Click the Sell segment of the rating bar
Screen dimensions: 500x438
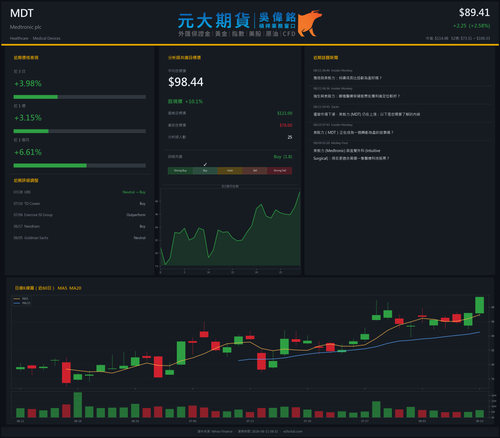[255, 171]
